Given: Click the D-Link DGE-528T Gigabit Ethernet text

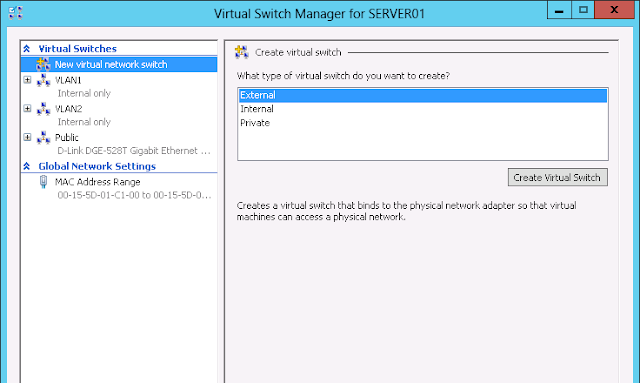Looking at the screenshot, I should 134,151.
